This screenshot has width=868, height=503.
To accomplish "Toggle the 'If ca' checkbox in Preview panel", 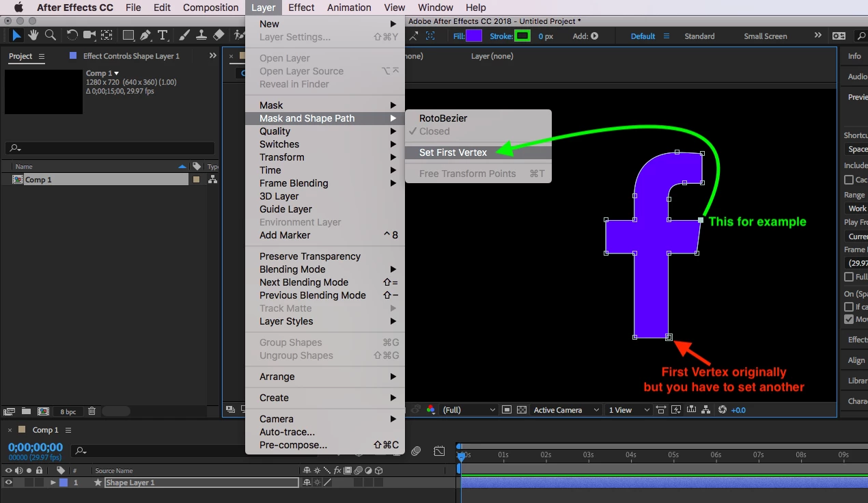I will pyautogui.click(x=849, y=307).
